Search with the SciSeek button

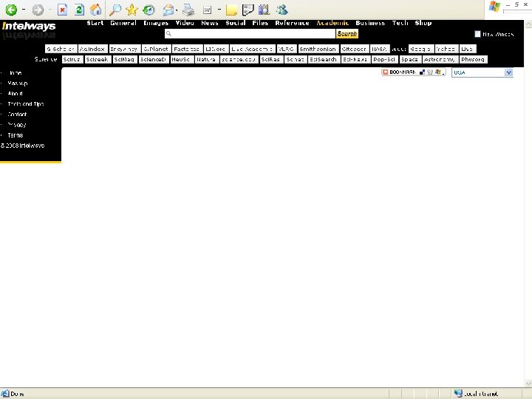(x=97, y=59)
